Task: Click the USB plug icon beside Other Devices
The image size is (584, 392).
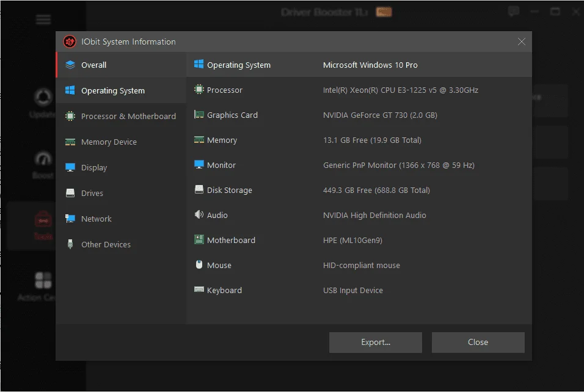Action: (70, 244)
